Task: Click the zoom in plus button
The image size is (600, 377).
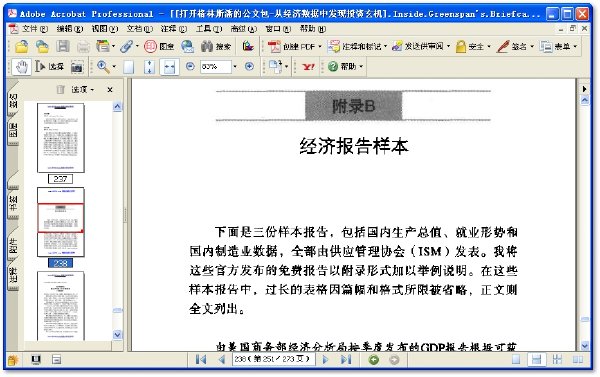Action: point(249,66)
